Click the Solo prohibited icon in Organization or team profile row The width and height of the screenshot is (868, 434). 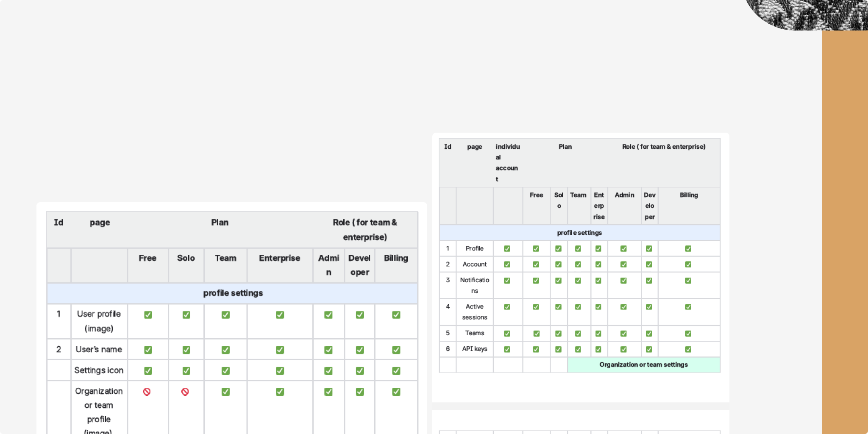[185, 392]
